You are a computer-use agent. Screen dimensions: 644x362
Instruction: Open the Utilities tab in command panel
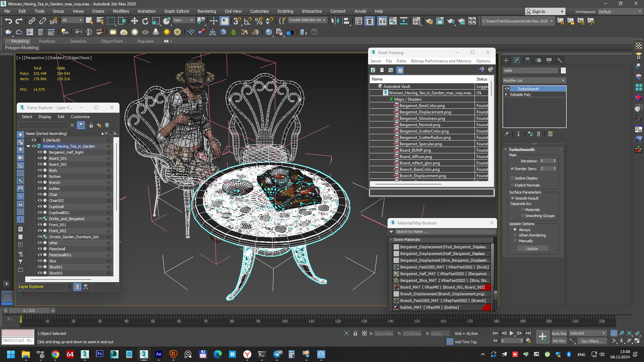coord(560,60)
